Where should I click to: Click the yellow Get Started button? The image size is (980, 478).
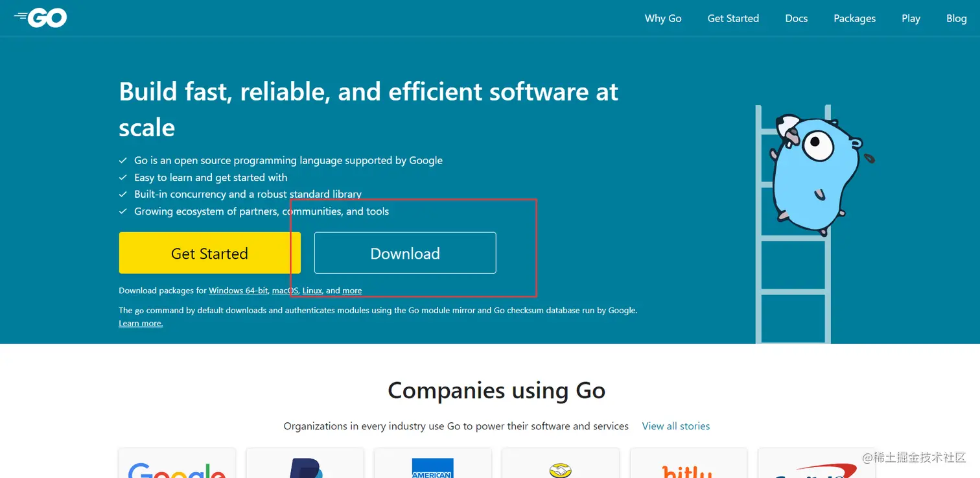click(x=209, y=253)
